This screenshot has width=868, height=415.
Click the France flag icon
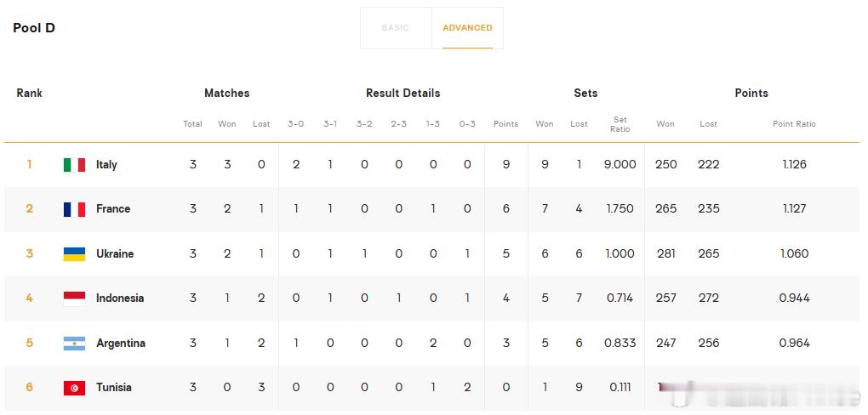point(74,209)
